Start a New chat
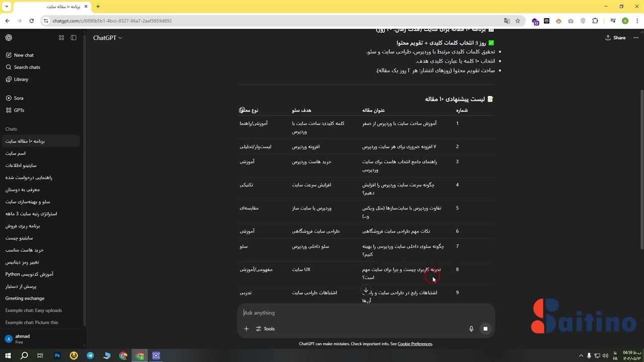 coord(24,55)
